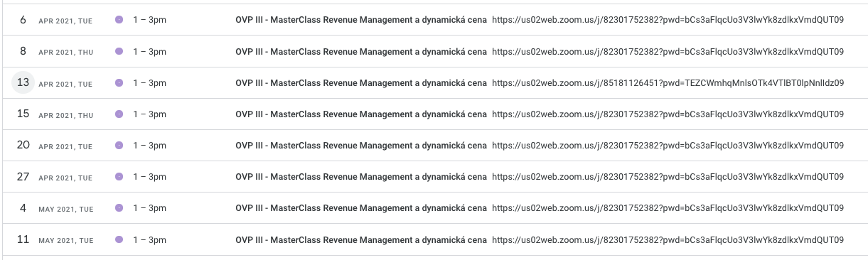Open the Zoom link on April 20 row
Screen dimensions: 868x260
coord(668,146)
